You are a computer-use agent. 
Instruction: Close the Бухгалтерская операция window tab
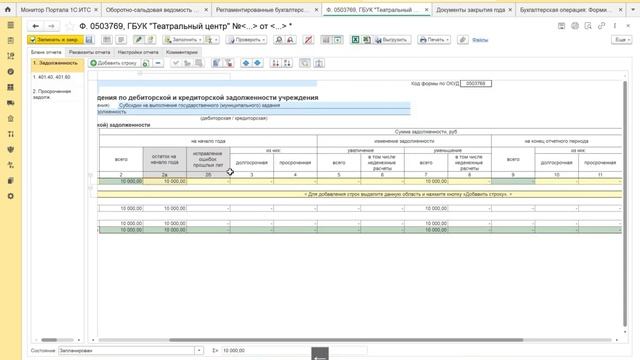click(x=620, y=9)
